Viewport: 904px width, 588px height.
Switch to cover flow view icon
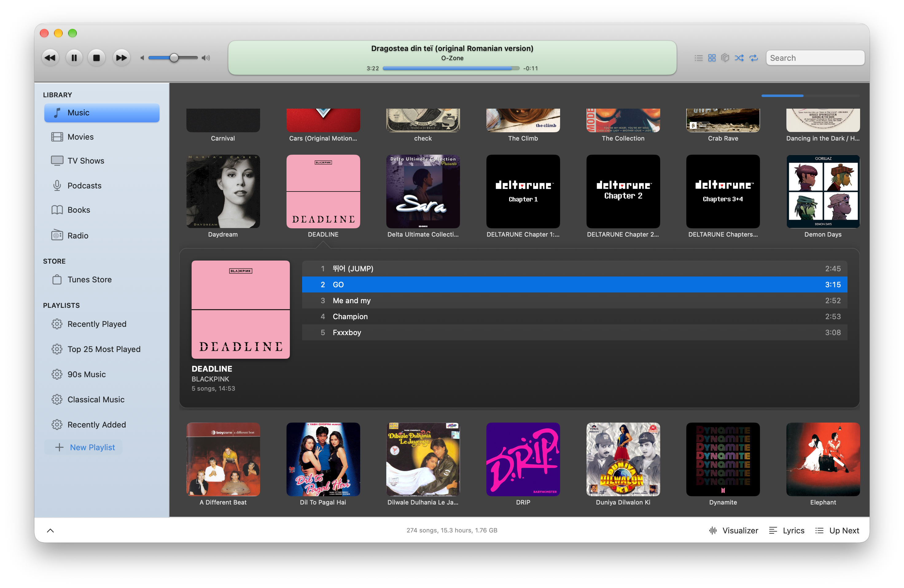pos(725,58)
